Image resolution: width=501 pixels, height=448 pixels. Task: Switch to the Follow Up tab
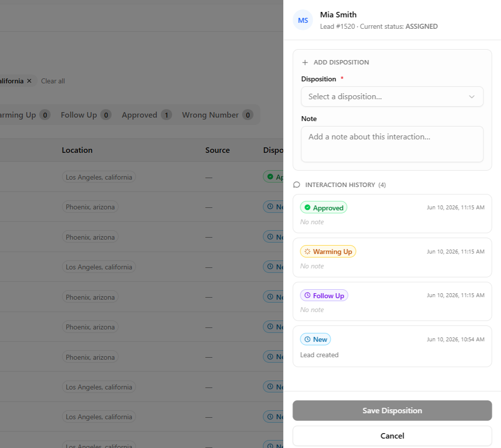click(86, 115)
